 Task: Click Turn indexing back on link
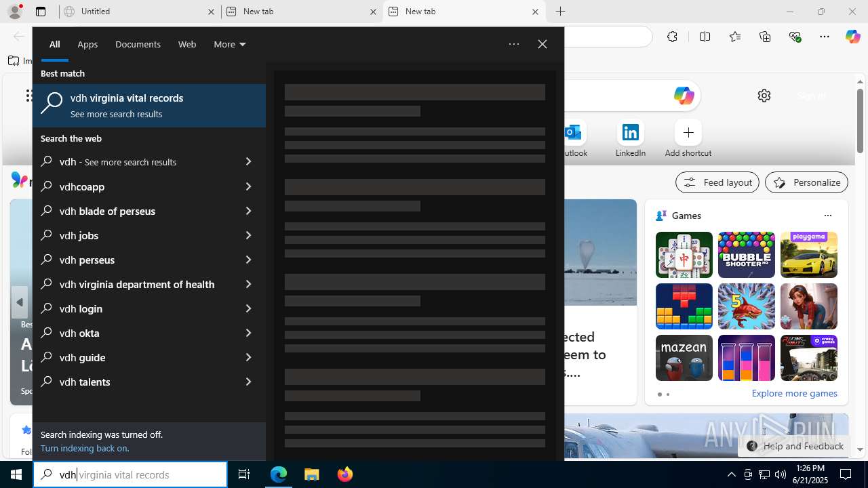(x=85, y=448)
